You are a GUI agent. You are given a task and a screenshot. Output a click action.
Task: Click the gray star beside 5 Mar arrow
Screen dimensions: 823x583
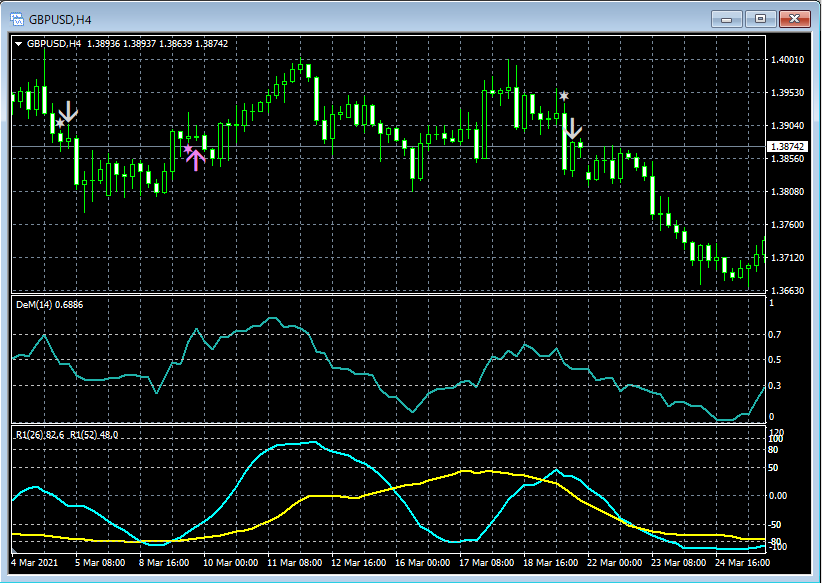[x=60, y=123]
